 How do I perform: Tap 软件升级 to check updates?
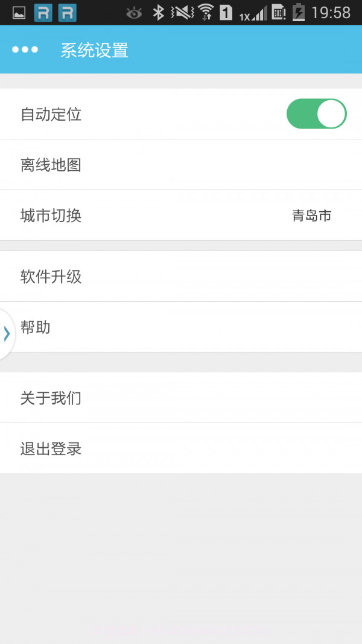tap(181, 276)
